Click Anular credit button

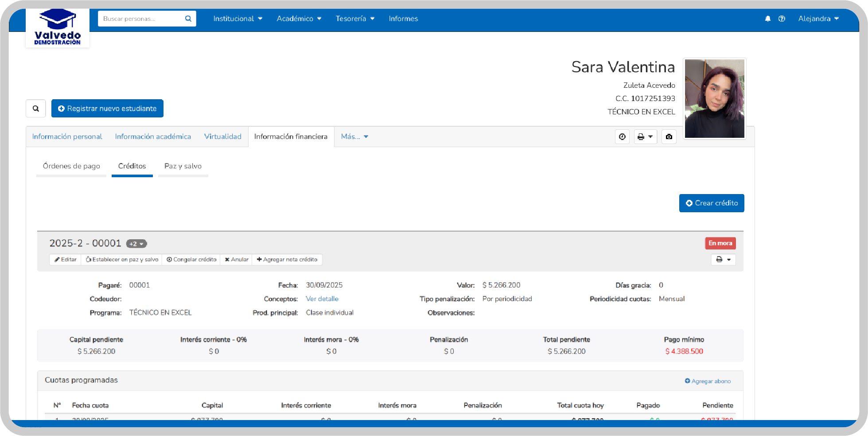click(236, 260)
